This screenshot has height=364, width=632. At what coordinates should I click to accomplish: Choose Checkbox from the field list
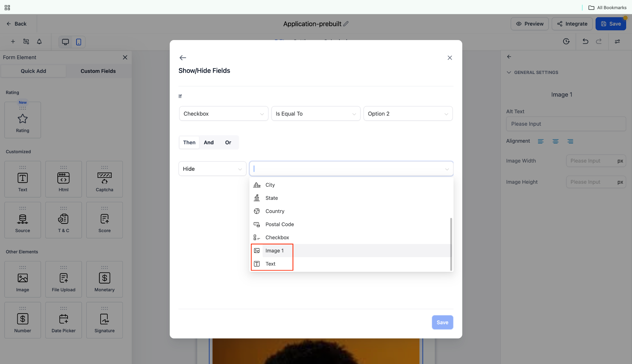pos(350,238)
